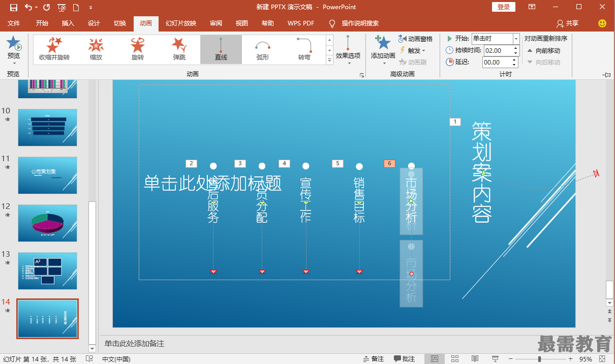Expand the animation gallery more arrow
The width and height of the screenshot is (615, 364).
pos(329,60)
